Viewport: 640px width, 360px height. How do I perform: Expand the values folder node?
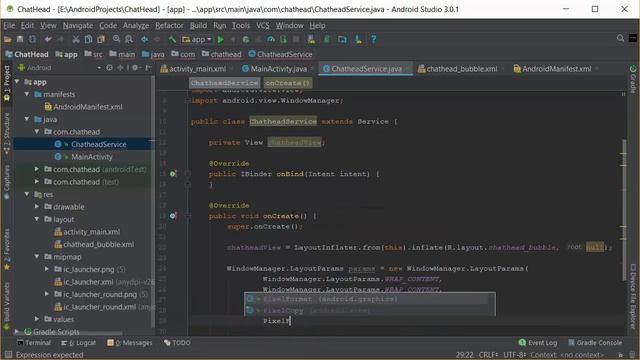point(37,319)
